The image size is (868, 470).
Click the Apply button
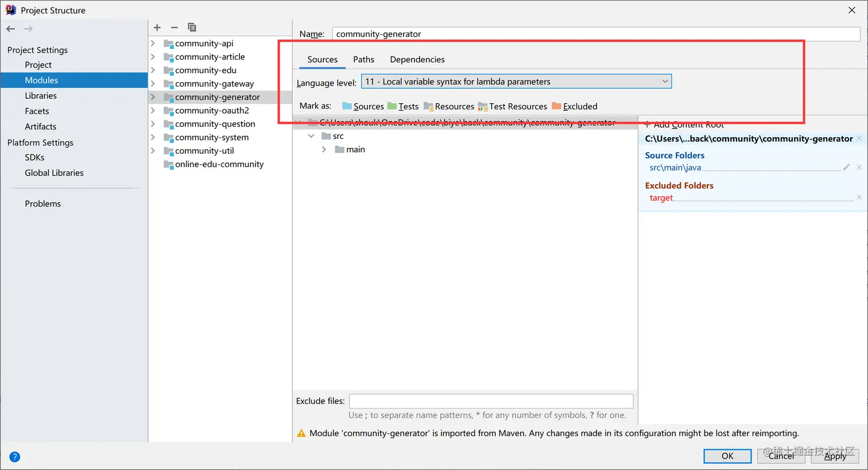(835, 456)
